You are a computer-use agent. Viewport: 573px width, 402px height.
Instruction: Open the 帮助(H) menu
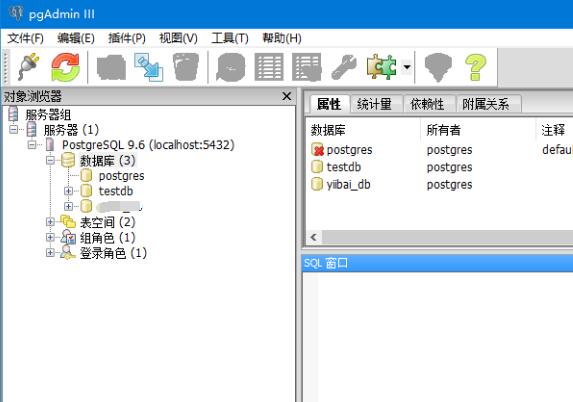pos(282,38)
